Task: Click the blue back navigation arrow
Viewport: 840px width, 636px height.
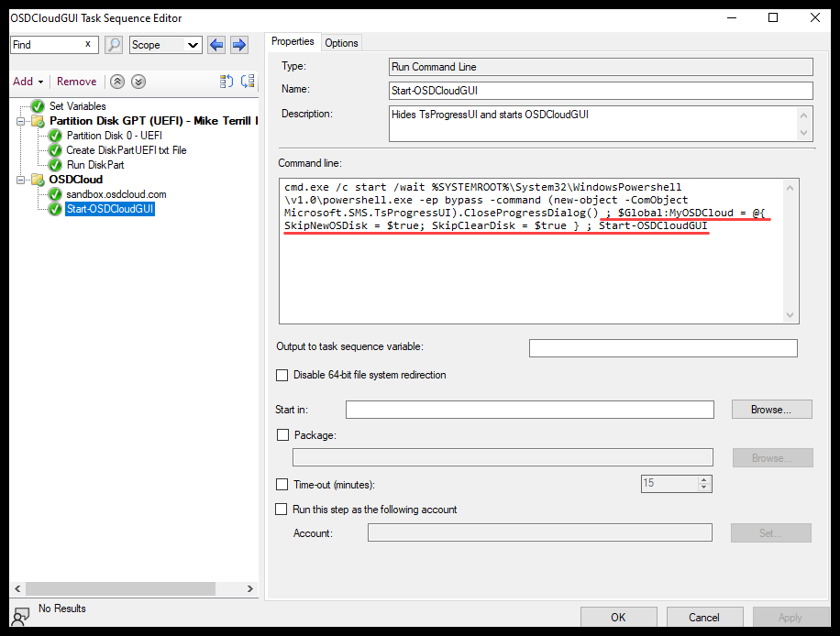Action: click(x=215, y=44)
